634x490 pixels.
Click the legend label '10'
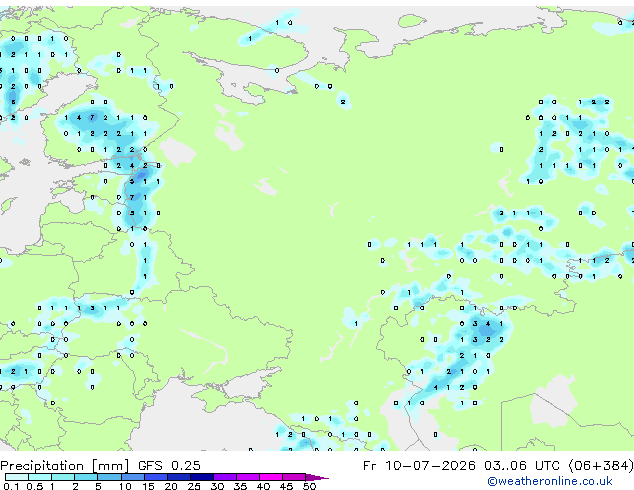[125, 486]
